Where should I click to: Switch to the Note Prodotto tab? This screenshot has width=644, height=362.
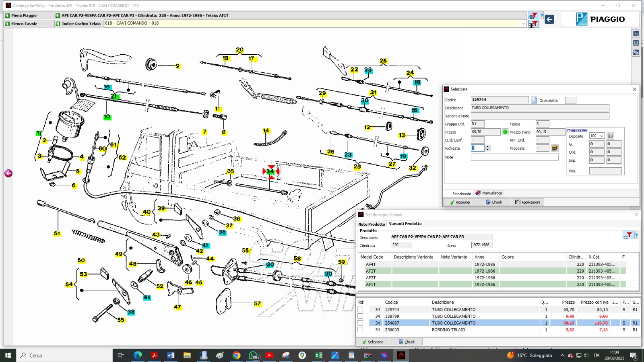pyautogui.click(x=372, y=224)
